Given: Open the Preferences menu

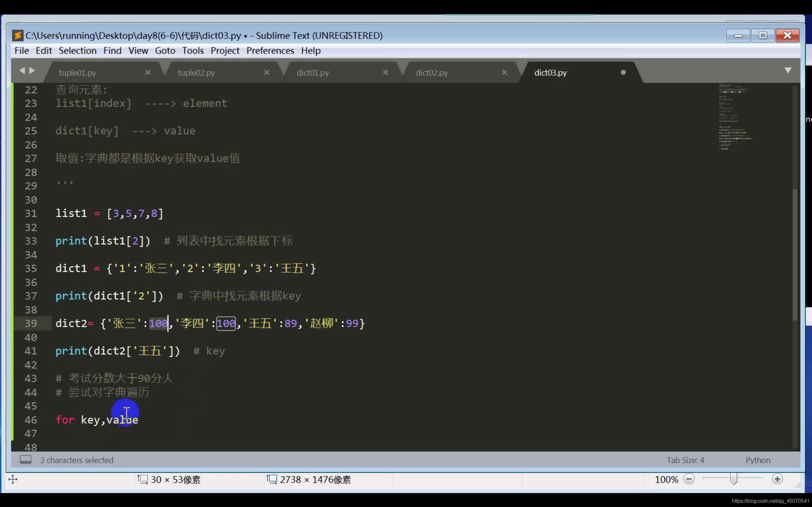Looking at the screenshot, I should [270, 51].
